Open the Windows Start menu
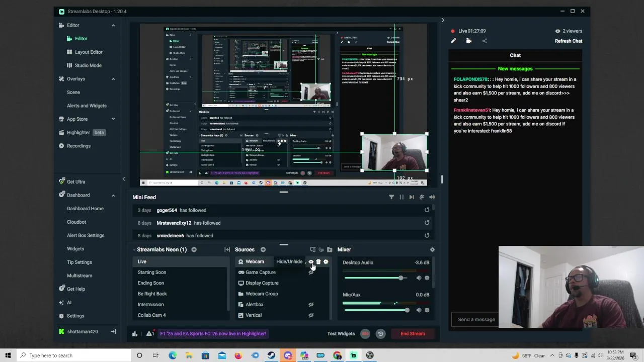The height and width of the screenshot is (362, 644). coord(8,355)
